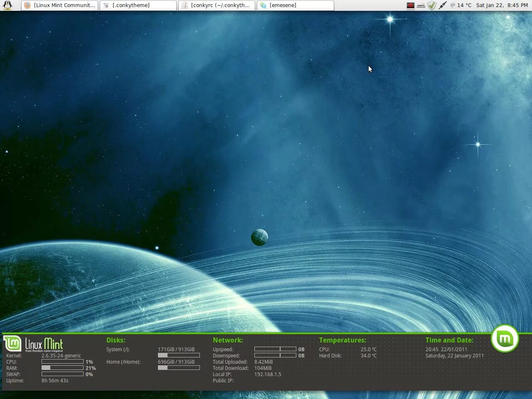Click the Upspeed graph bar

(275, 349)
